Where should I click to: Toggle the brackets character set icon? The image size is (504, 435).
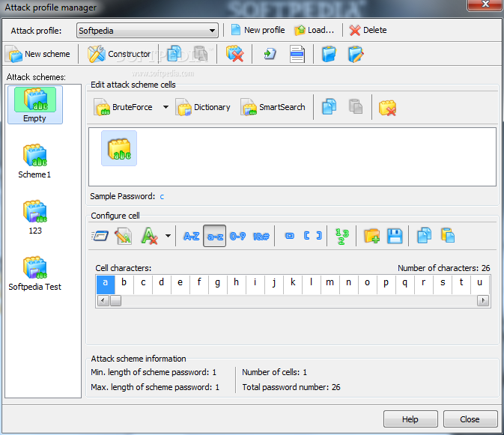[313, 236]
